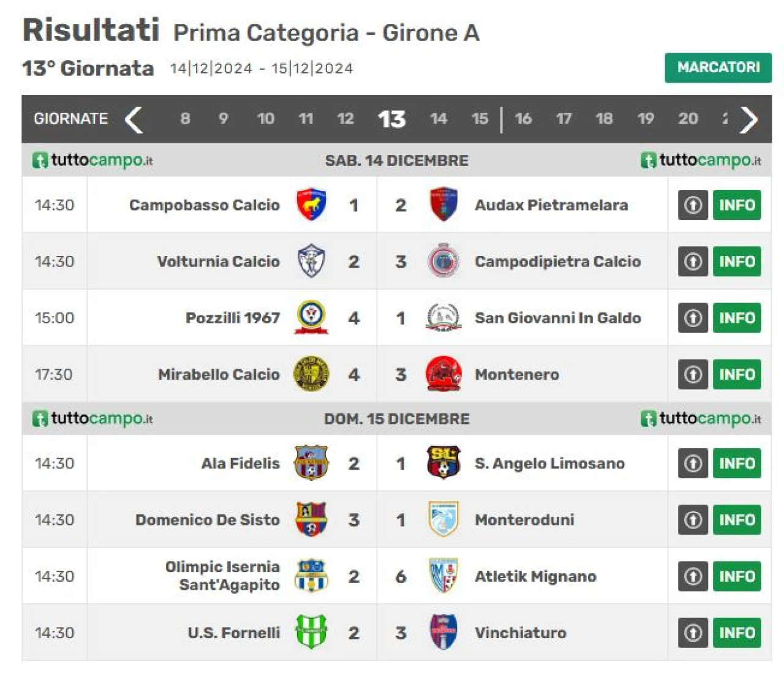This screenshot has height=673, width=784.
Task: Click the U.S. Fornelli green striped crest
Action: tap(311, 632)
